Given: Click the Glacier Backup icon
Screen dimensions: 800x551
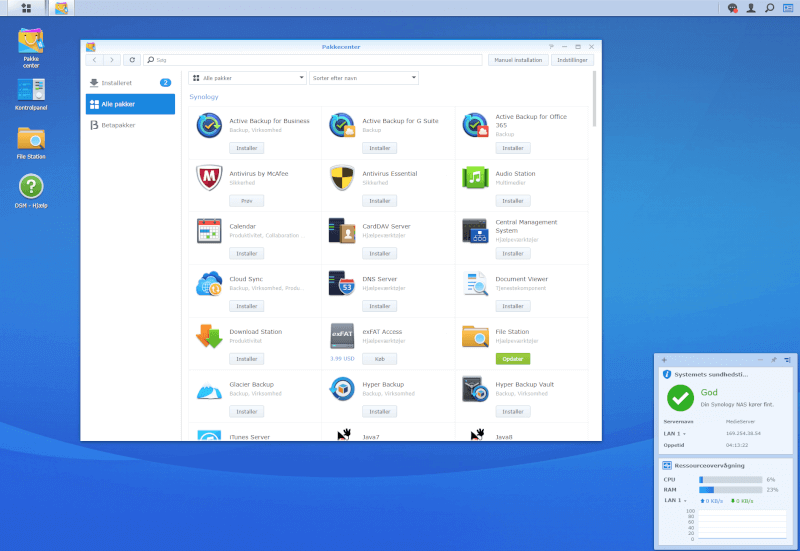Looking at the screenshot, I should (209, 390).
